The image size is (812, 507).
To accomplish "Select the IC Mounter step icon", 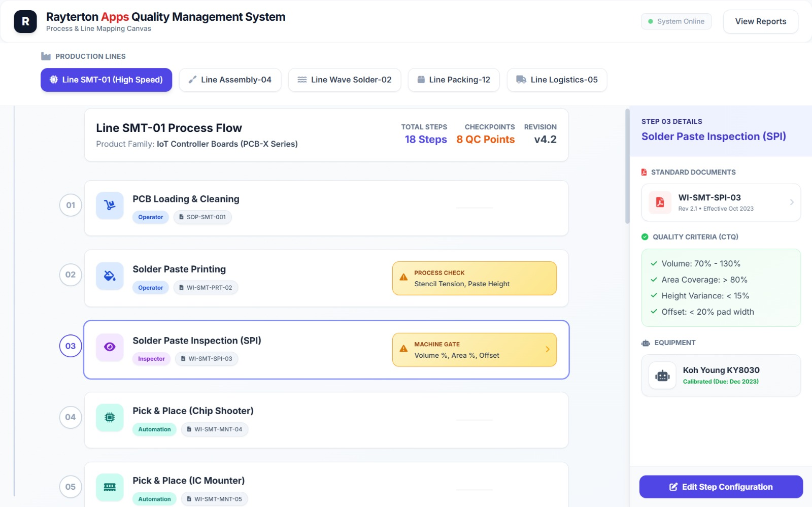I will [x=109, y=487].
